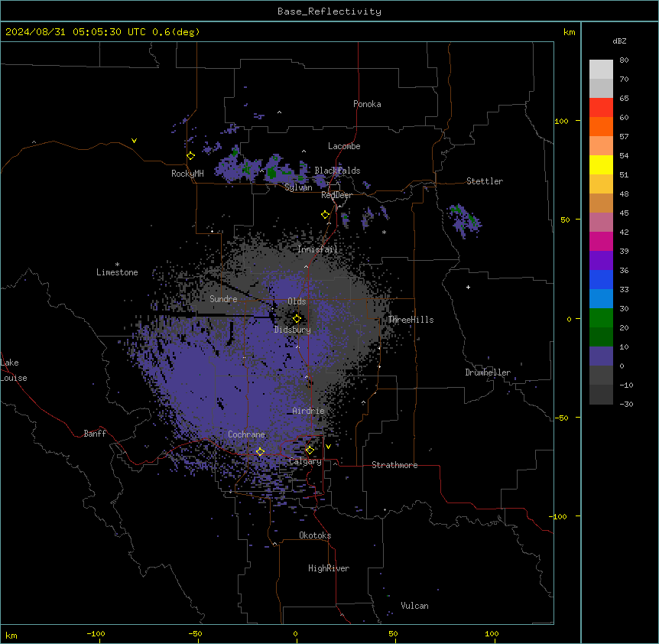The width and height of the screenshot is (659, 644).
Task: Pick the bright yellow 51-54 dBZ swatch
Action: [601, 164]
